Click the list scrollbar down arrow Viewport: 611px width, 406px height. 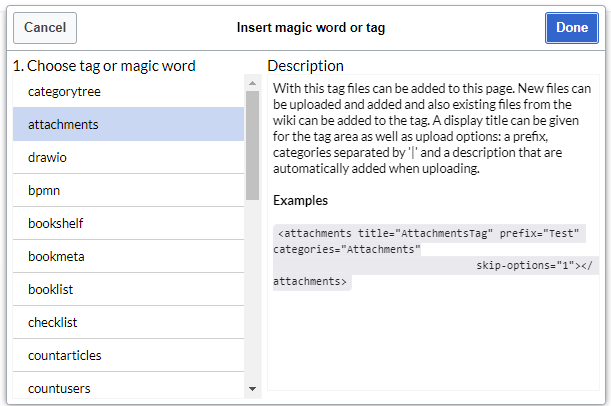click(x=253, y=389)
